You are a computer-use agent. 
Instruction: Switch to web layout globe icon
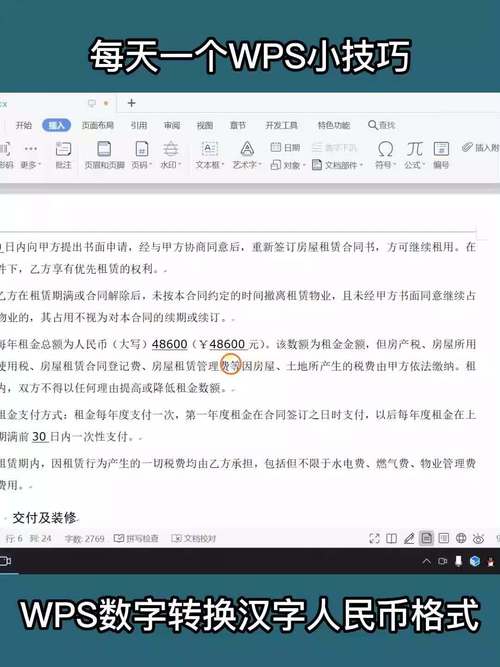(461, 539)
